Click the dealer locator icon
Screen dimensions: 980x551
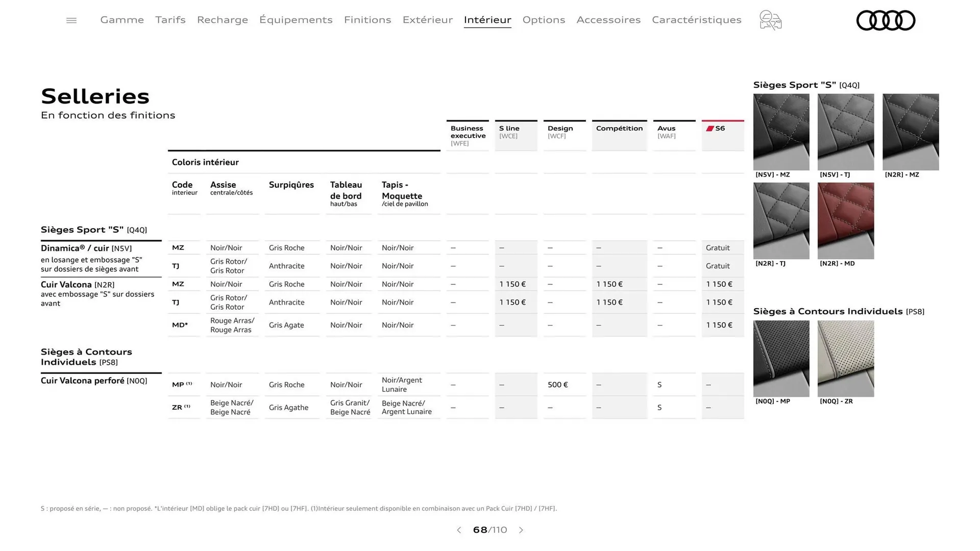[770, 20]
